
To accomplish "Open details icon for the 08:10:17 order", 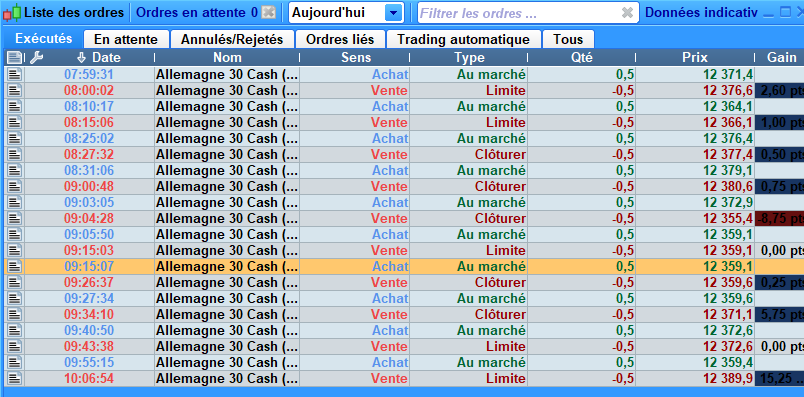I will tap(15, 107).
